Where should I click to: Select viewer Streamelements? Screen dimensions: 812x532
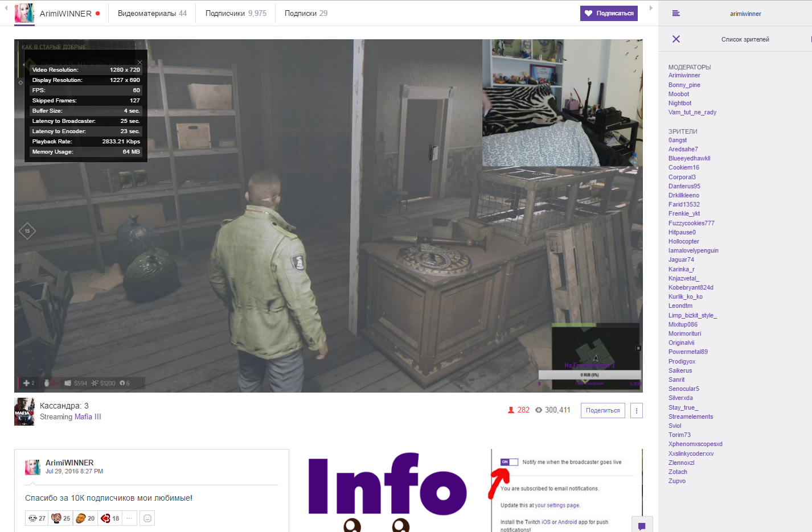pyautogui.click(x=691, y=416)
